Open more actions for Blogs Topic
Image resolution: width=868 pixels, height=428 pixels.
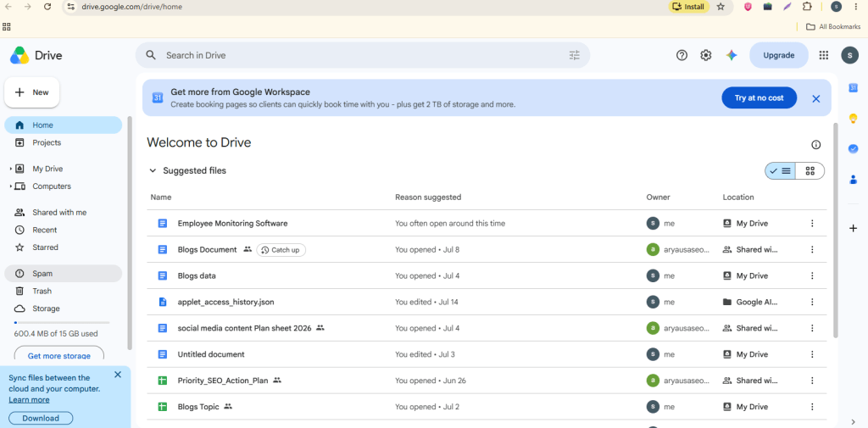811,407
